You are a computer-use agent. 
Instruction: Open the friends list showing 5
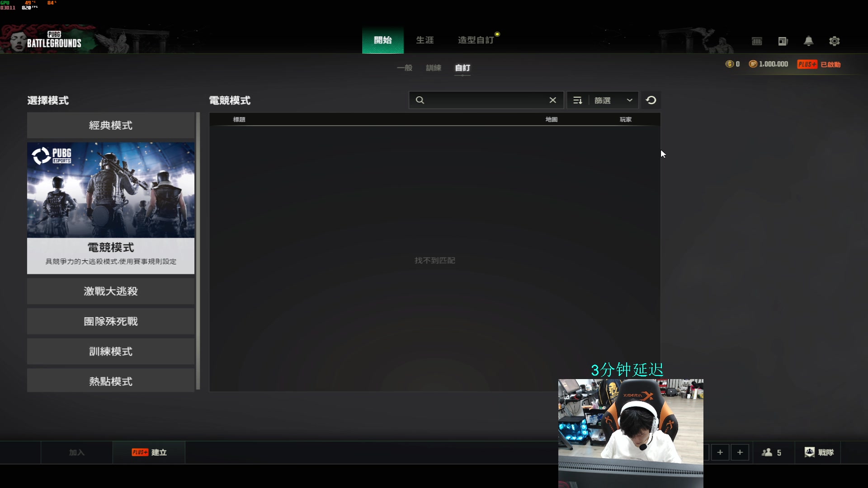[772, 452]
